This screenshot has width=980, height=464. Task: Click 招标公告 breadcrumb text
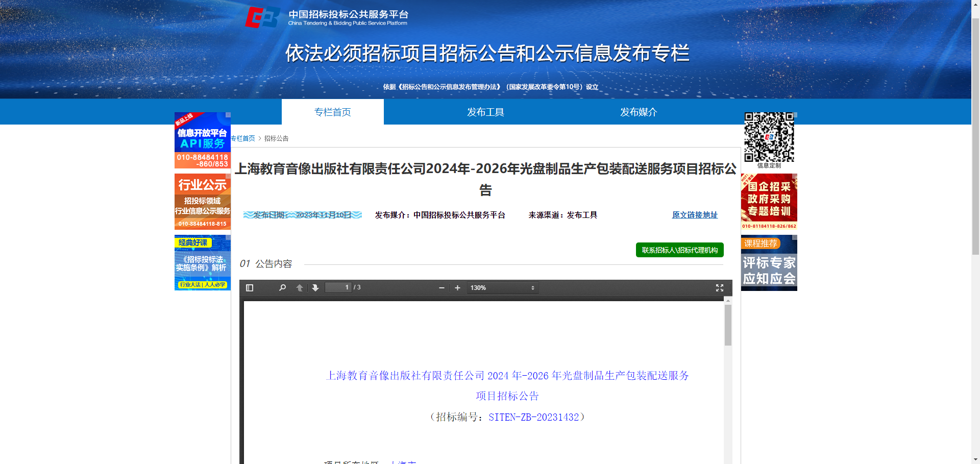coord(277,138)
